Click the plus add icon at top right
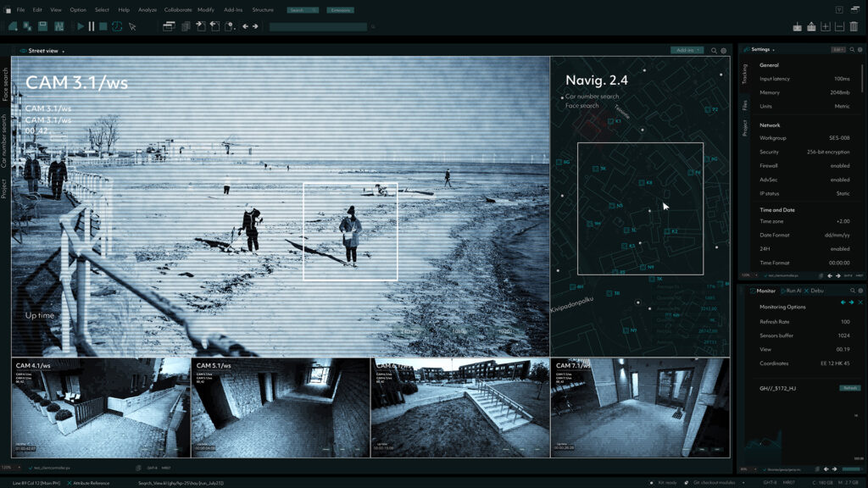The height and width of the screenshot is (488, 868). tap(826, 26)
